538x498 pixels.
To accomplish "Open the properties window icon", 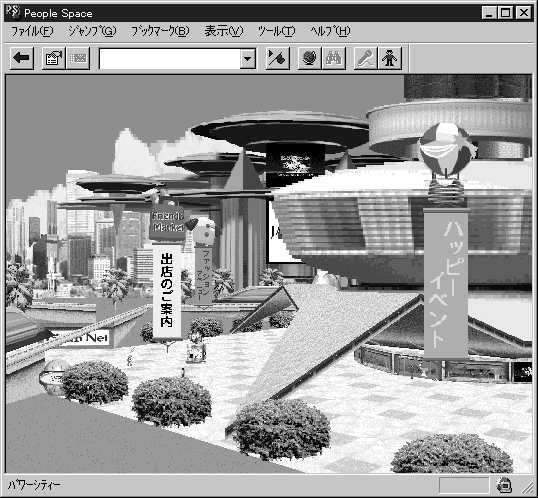I will [x=54, y=58].
